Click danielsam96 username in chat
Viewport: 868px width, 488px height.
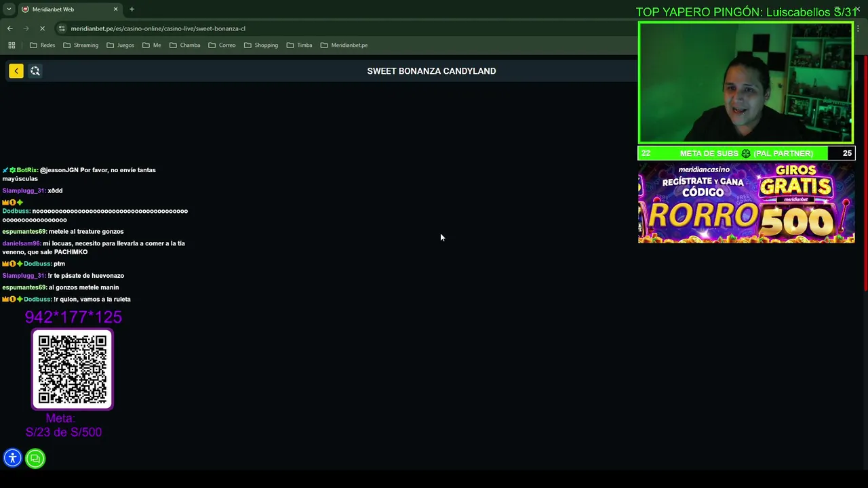[21, 243]
